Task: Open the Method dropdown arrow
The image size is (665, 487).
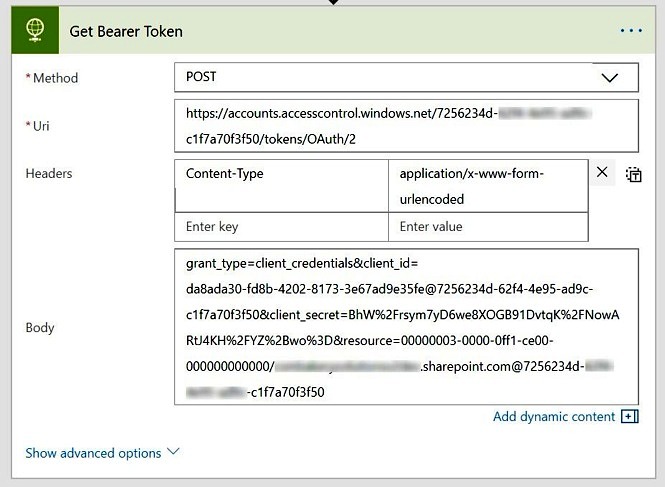Action: [609, 78]
